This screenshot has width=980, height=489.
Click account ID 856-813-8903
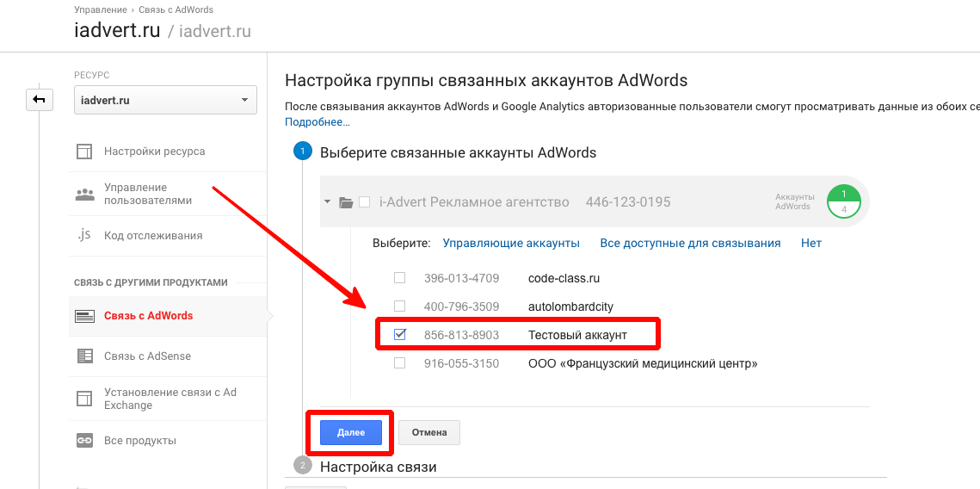click(x=461, y=335)
